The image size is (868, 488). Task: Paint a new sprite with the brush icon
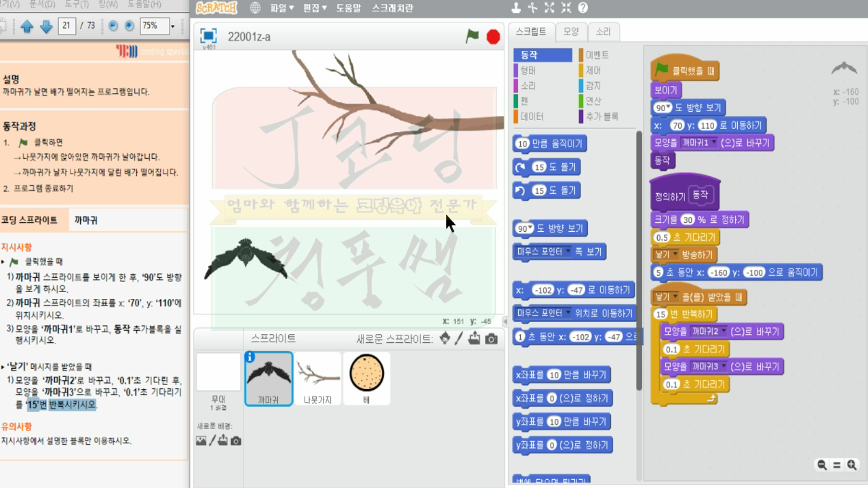click(x=458, y=338)
